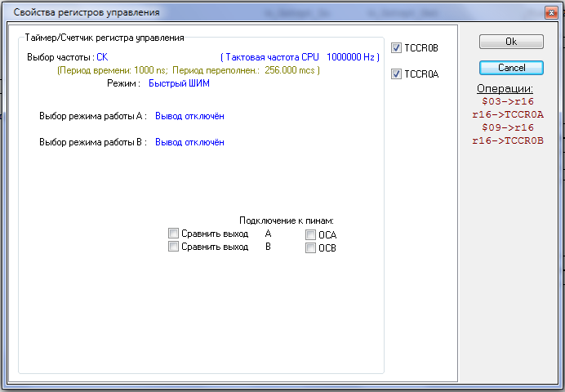Viewport: 565px width, 392px height.
Task: Enable the 'Сравнить выход A' checkbox
Action: click(173, 234)
